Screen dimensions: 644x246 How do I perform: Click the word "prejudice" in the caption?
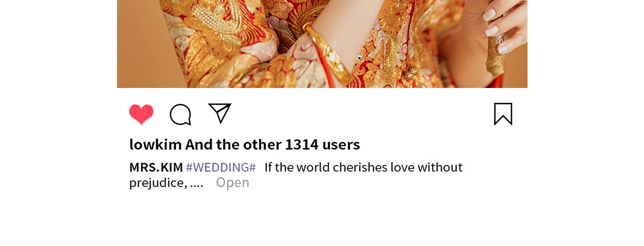(x=158, y=183)
